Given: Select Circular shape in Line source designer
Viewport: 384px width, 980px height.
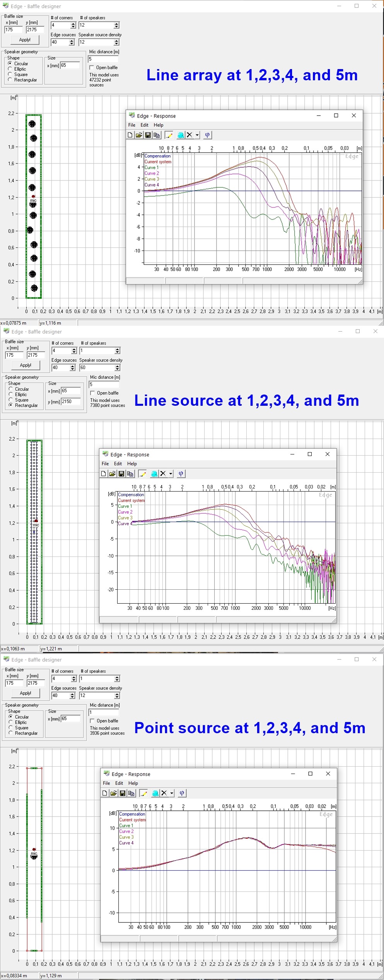Looking at the screenshot, I should 11,389.
